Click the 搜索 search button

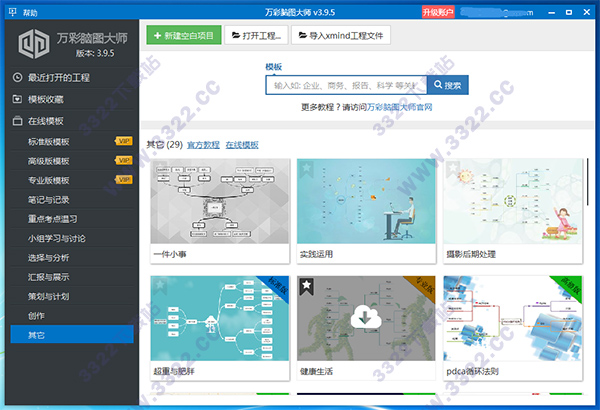(x=448, y=85)
